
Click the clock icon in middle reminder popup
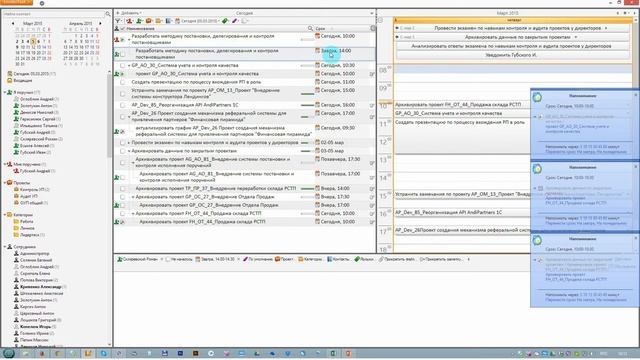pyautogui.click(x=538, y=169)
